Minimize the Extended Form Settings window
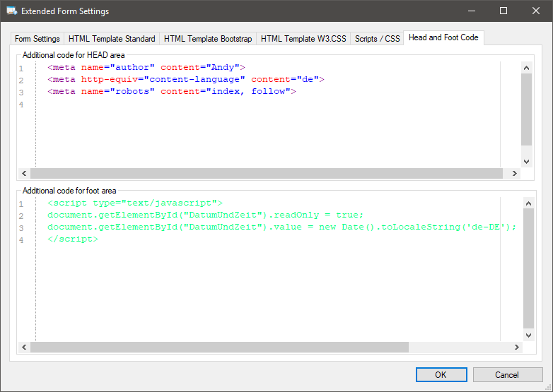Viewport: 553px width, 392px height. click(472, 11)
